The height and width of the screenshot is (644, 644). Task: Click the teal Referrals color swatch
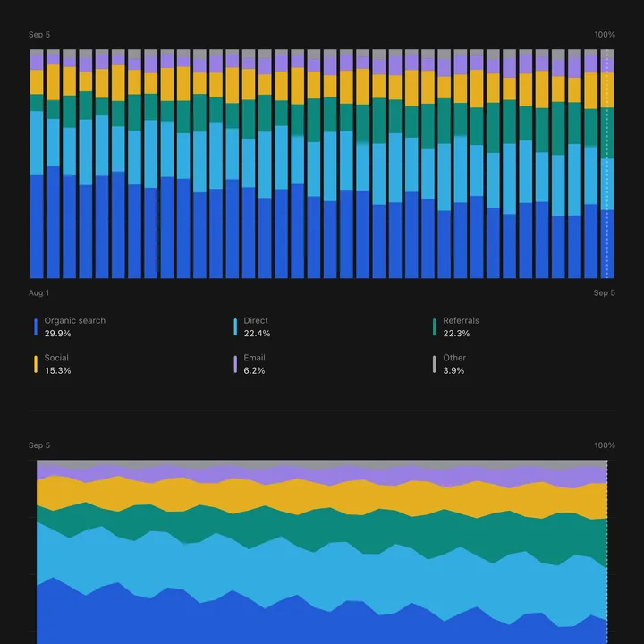coord(435,327)
